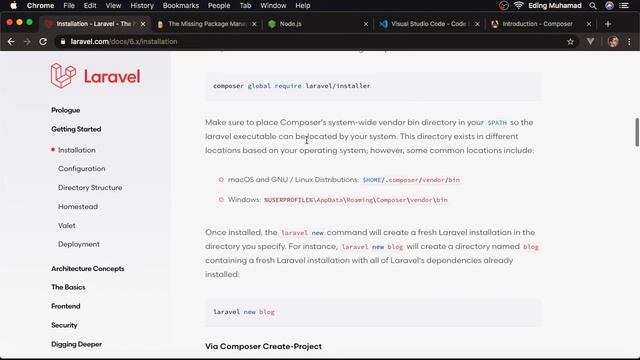Screen dimensions: 640x360
Task: Click the red circular menu bar status icon
Action: click(504, 6)
